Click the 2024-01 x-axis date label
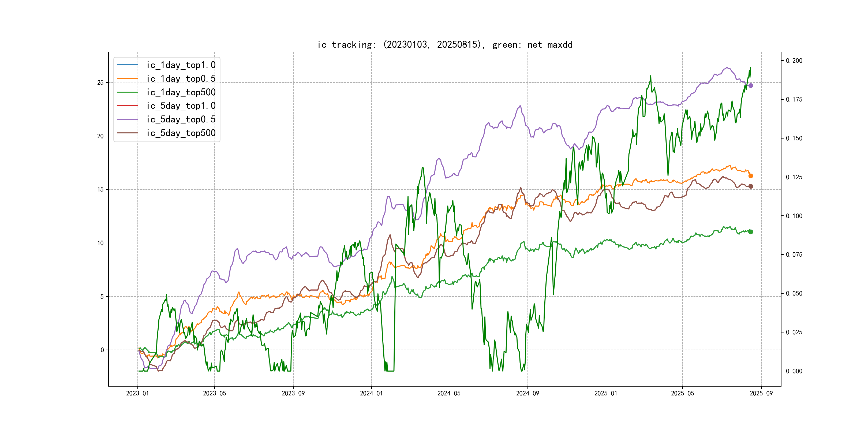The width and height of the screenshot is (868, 434). click(371, 393)
